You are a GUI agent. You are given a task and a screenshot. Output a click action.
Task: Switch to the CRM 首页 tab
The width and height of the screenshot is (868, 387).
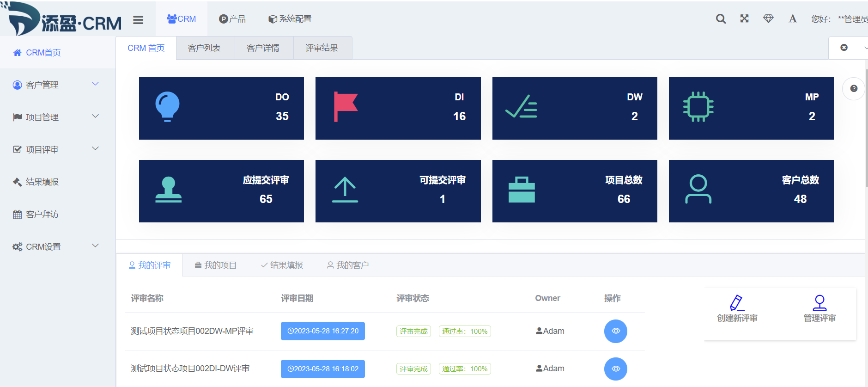[x=146, y=48]
